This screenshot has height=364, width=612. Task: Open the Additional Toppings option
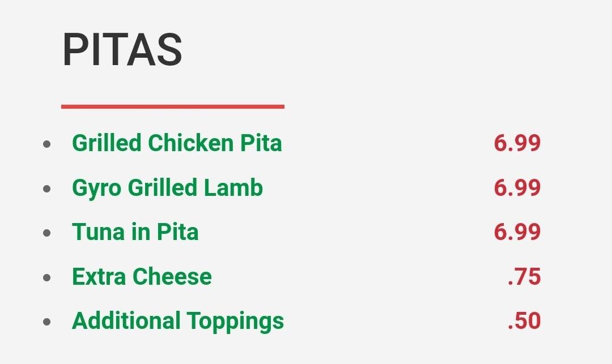(178, 321)
